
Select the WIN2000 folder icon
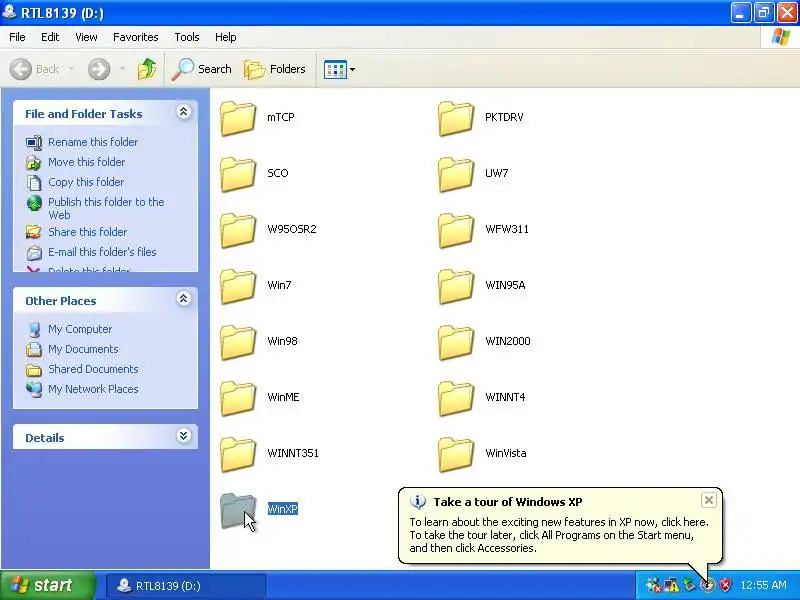tap(456, 343)
